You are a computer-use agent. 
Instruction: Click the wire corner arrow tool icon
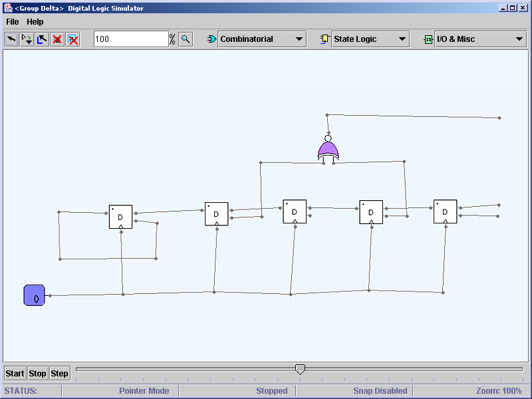[x=43, y=39]
